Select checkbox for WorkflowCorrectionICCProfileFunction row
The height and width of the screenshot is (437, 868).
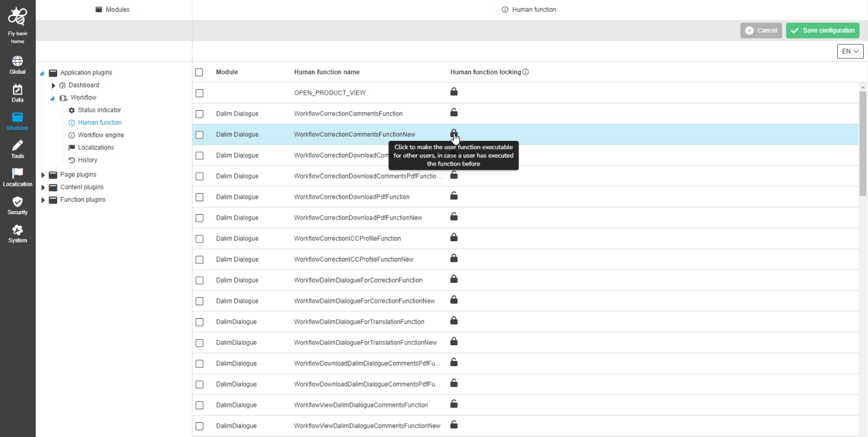[199, 239]
